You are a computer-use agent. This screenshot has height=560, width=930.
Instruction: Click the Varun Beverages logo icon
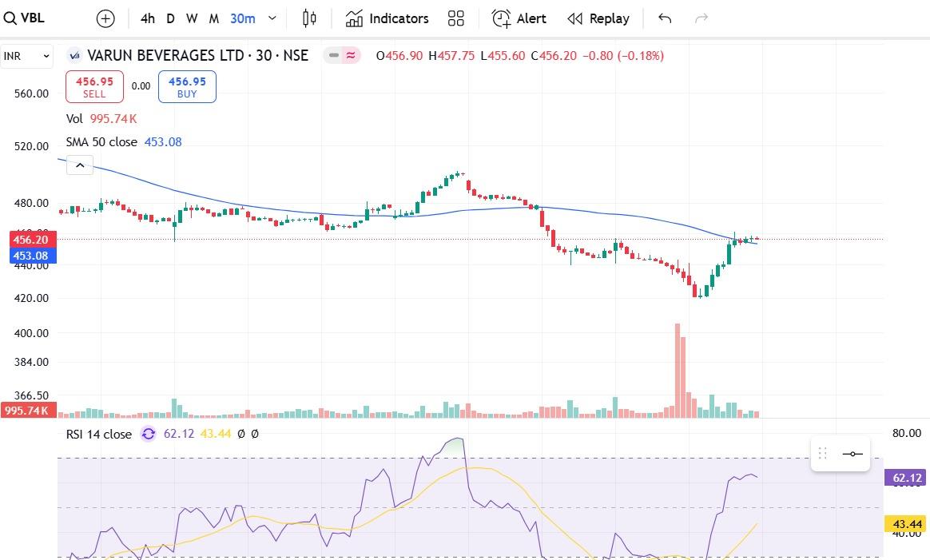pos(75,56)
